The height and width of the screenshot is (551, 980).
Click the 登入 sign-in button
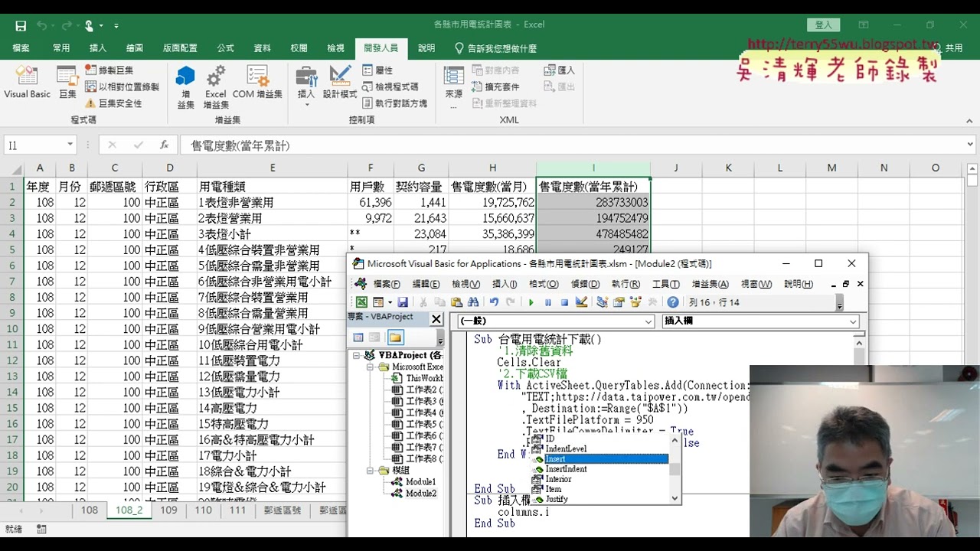[823, 25]
